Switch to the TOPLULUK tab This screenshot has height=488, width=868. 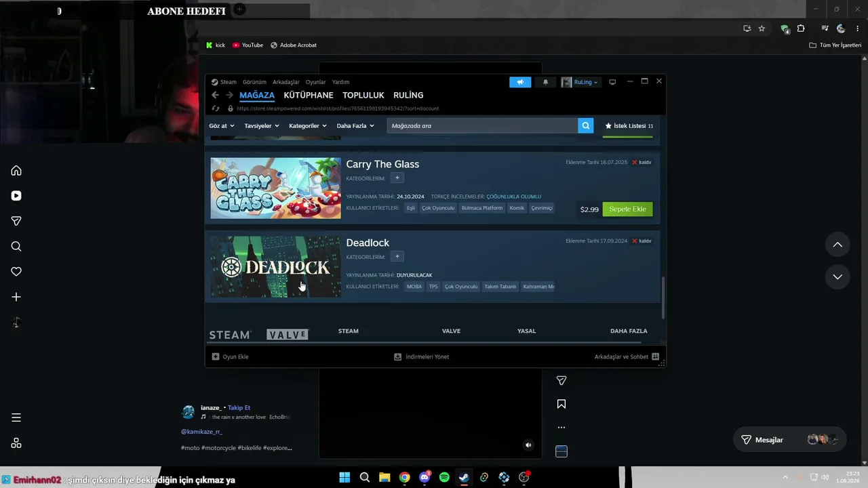click(x=363, y=96)
